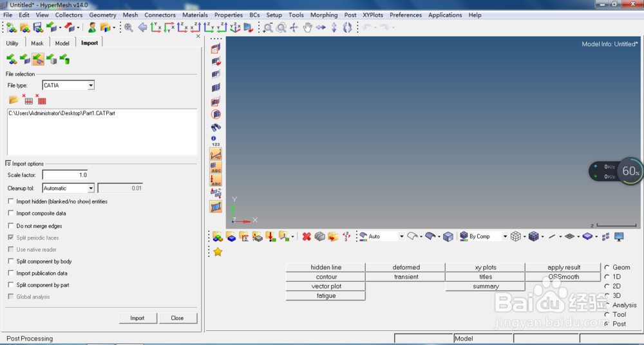This screenshot has width=644, height=345.
Task: Open the Auto geometry color mode dropdown
Action: coord(401,237)
